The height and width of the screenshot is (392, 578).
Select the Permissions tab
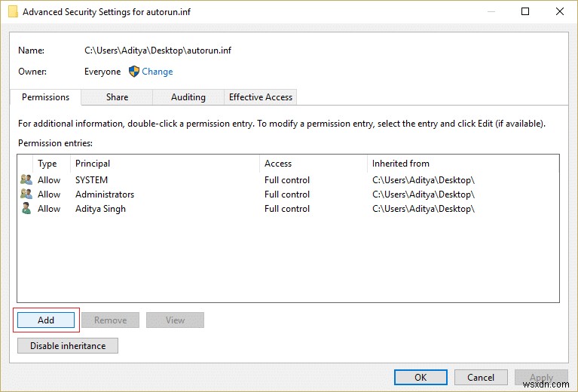pos(45,97)
